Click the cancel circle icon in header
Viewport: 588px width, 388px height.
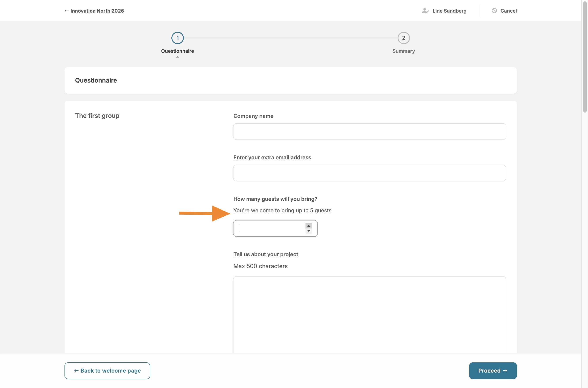[x=494, y=11]
